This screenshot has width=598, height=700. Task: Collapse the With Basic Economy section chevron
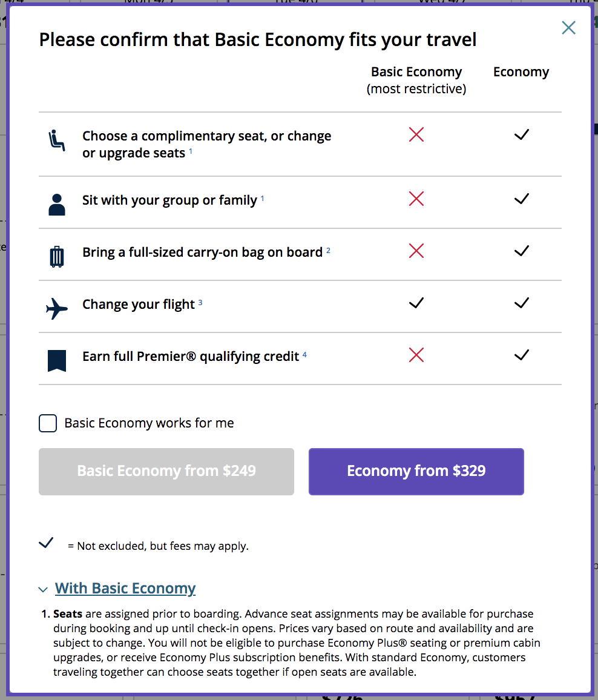click(42, 589)
